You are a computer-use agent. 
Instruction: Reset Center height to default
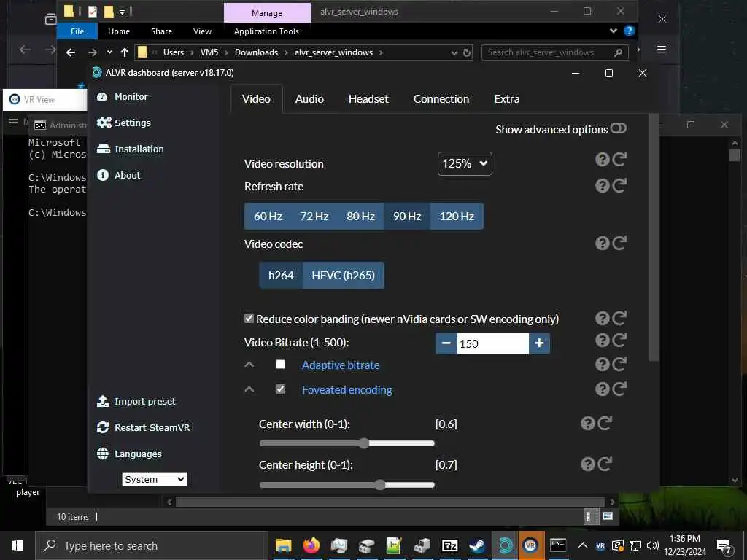(x=605, y=464)
